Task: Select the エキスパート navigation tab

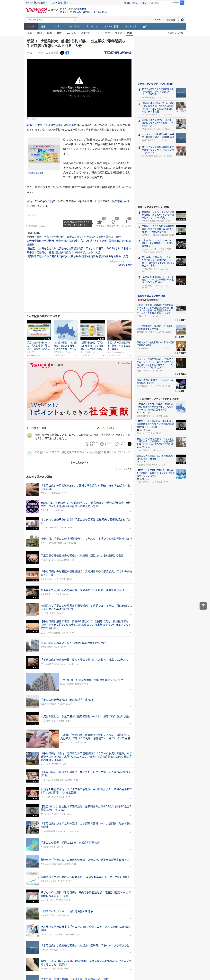Action: [72, 27]
